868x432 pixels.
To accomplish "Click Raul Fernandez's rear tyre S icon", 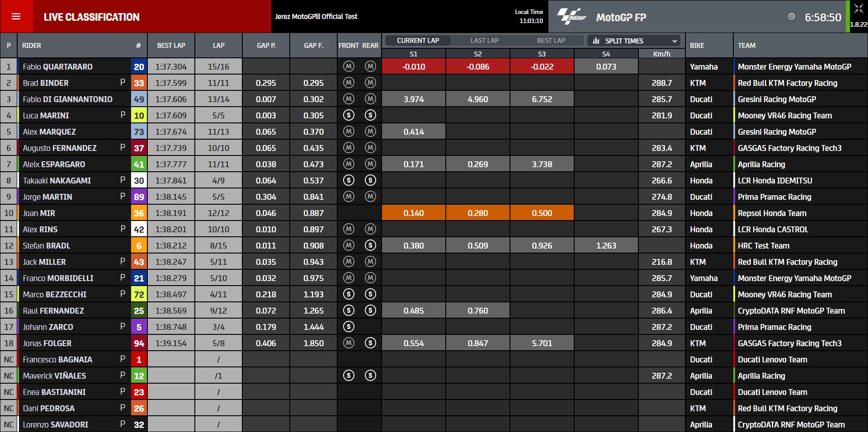I will point(370,310).
